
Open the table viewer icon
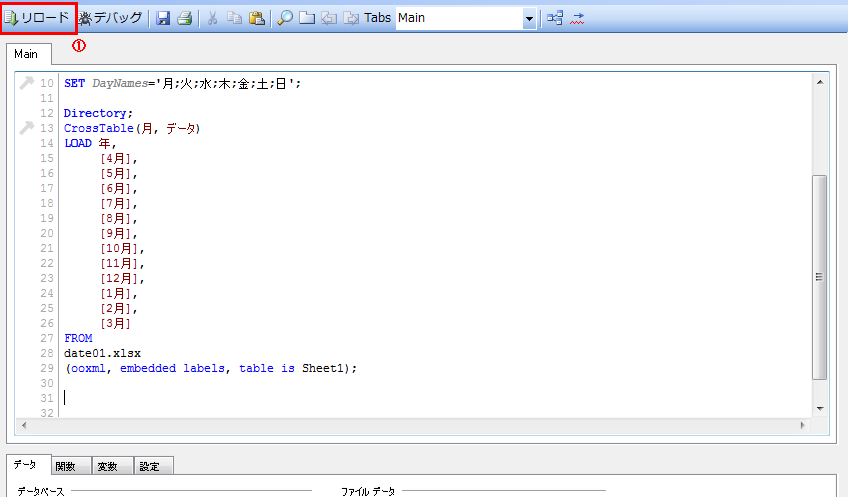[555, 18]
